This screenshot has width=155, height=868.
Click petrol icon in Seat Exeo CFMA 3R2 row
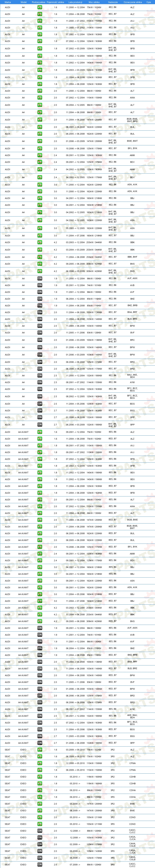(x=40, y=763)
